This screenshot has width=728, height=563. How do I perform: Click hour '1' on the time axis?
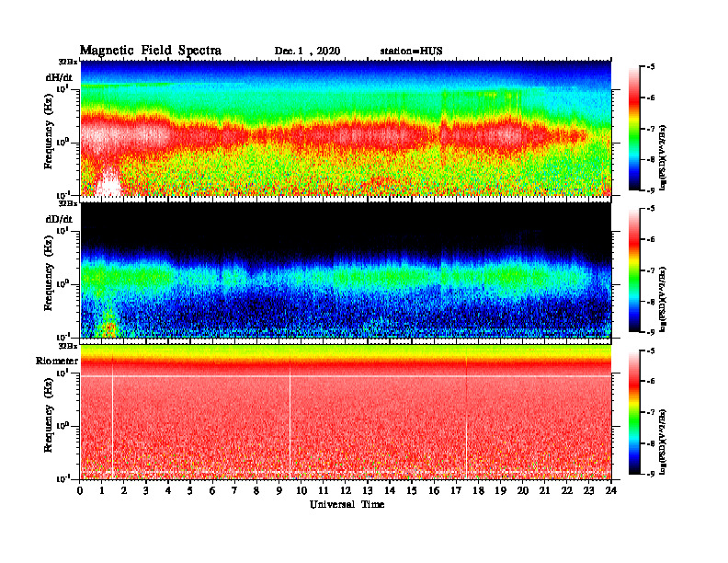(102, 490)
